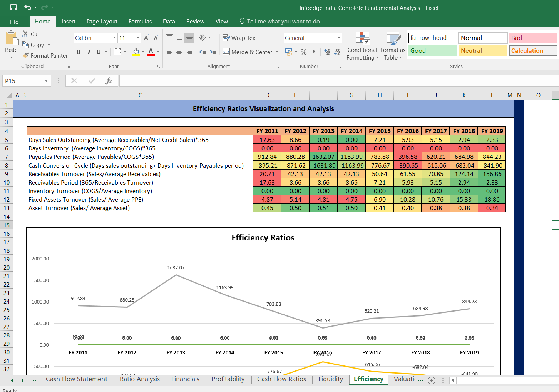
Task: Apply accounting number format
Action: coord(288,52)
